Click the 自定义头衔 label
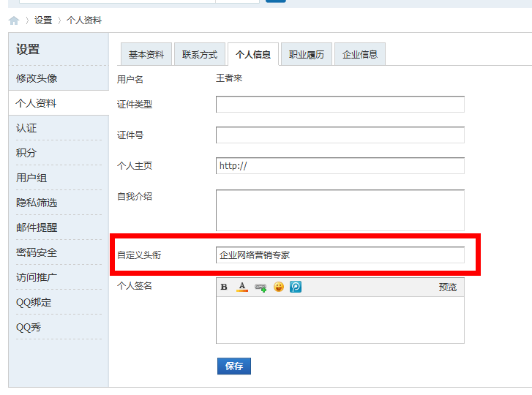This screenshot has height=395, width=532. [x=139, y=255]
